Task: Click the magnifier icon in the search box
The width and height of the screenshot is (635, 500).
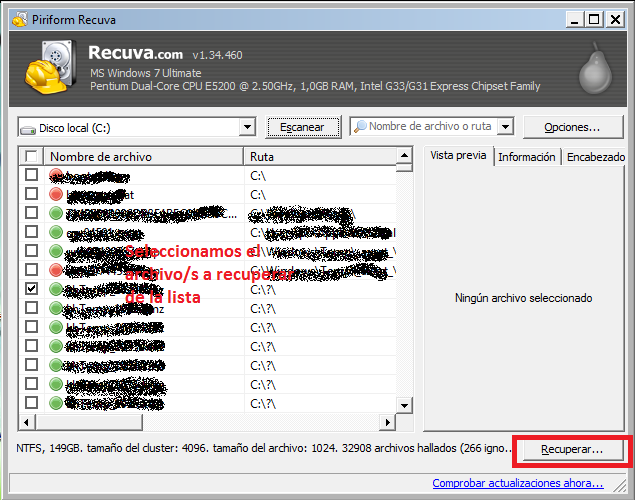Action: click(x=359, y=127)
